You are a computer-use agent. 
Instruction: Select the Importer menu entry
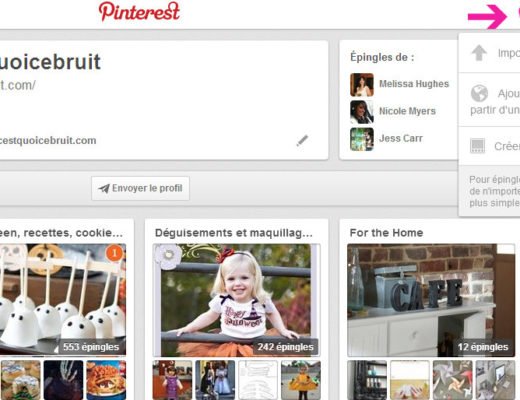pos(509,53)
